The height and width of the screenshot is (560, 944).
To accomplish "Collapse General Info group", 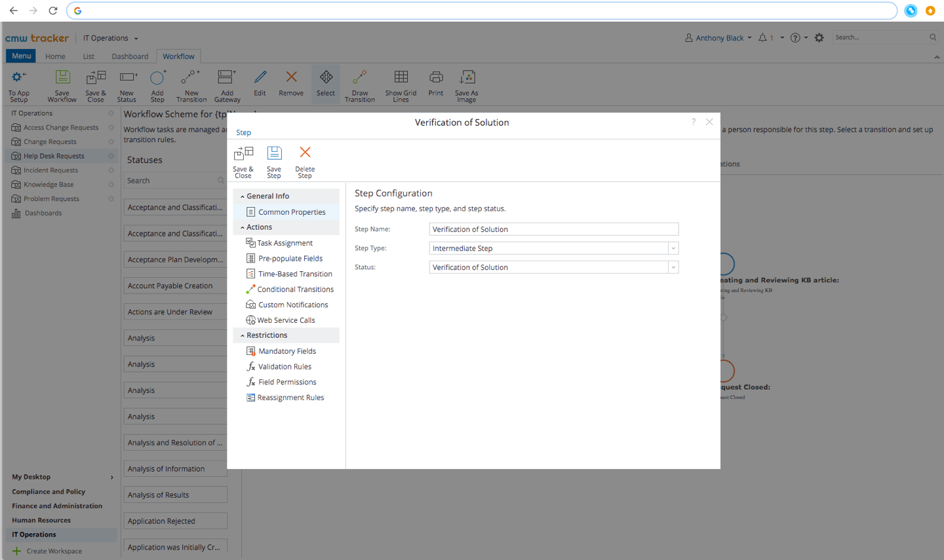I will (243, 196).
